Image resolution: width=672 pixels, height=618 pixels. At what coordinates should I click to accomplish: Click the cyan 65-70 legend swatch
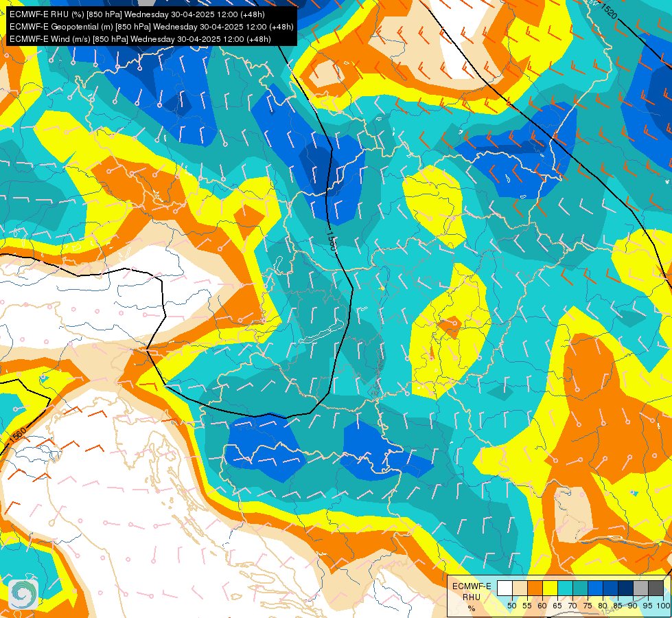[x=566, y=588]
